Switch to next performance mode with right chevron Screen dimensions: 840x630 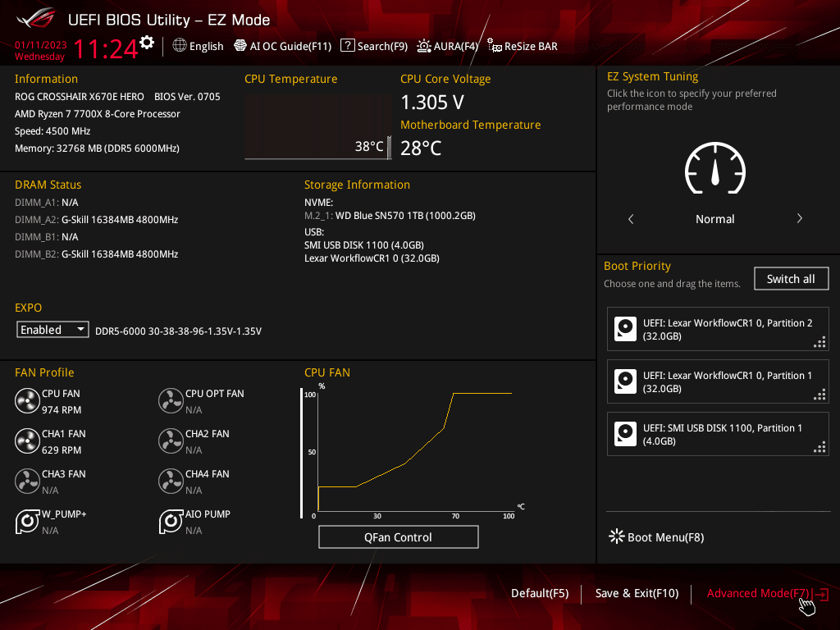[x=799, y=218]
